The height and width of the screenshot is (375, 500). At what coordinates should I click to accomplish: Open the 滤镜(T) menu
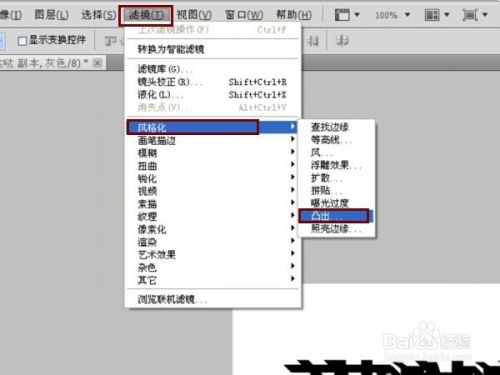pos(146,15)
